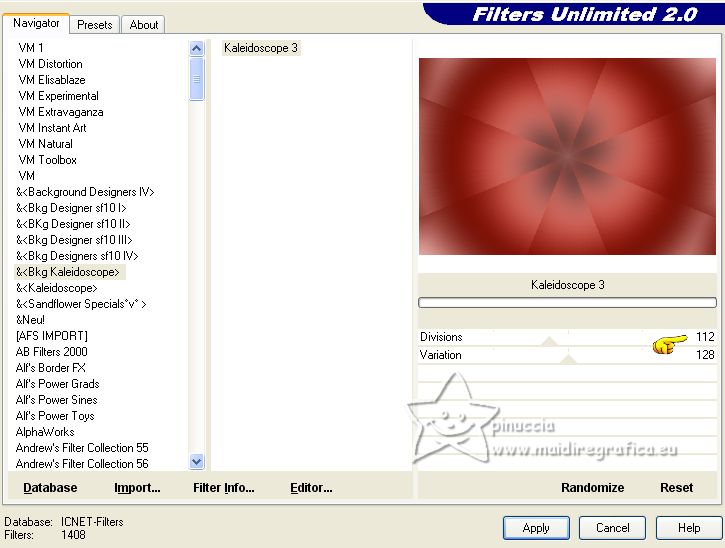725x548 pixels.
Task: Select VM Instant Art category
Action: click(52, 128)
